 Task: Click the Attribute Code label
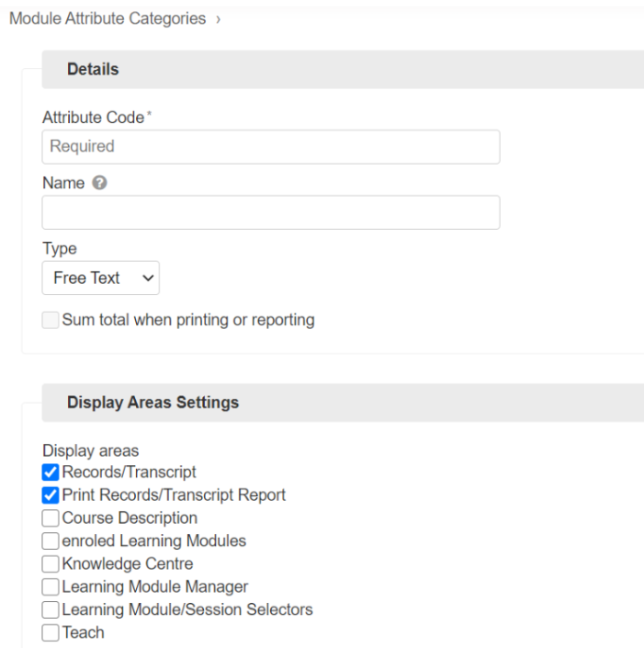93,118
